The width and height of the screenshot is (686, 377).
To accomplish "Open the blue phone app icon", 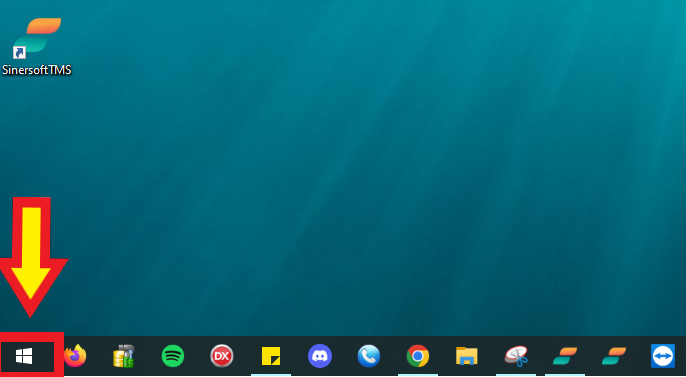I will click(369, 356).
